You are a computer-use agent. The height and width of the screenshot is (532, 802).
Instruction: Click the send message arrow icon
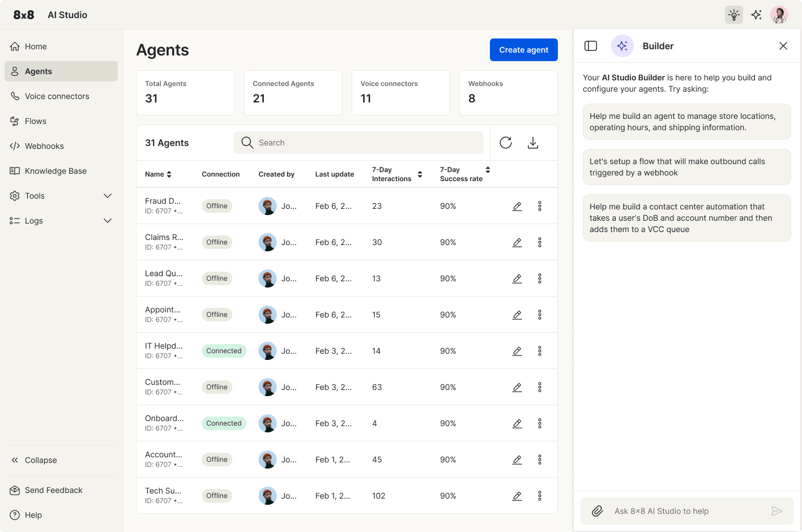pyautogui.click(x=777, y=511)
